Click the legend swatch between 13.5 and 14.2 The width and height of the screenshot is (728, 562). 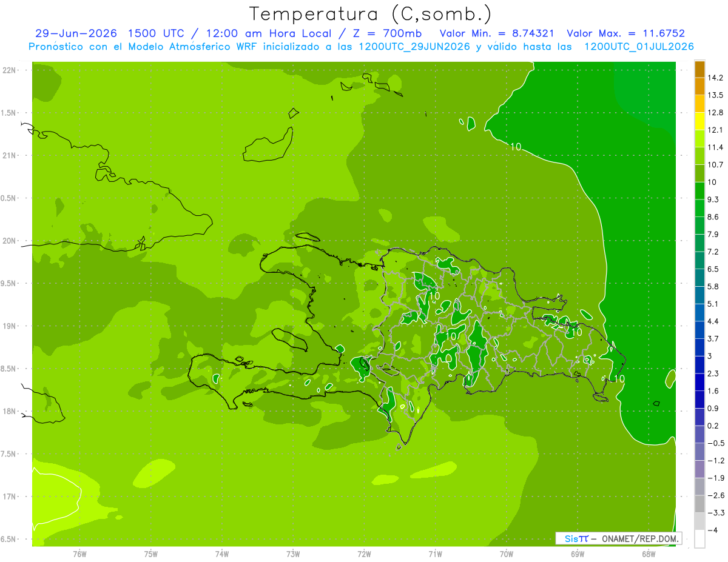pos(699,86)
